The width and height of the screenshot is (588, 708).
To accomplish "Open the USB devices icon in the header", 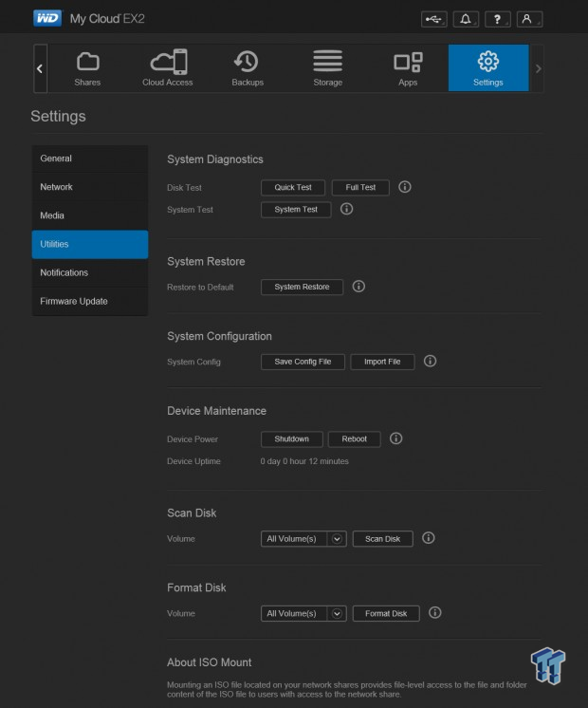I will click(433, 19).
